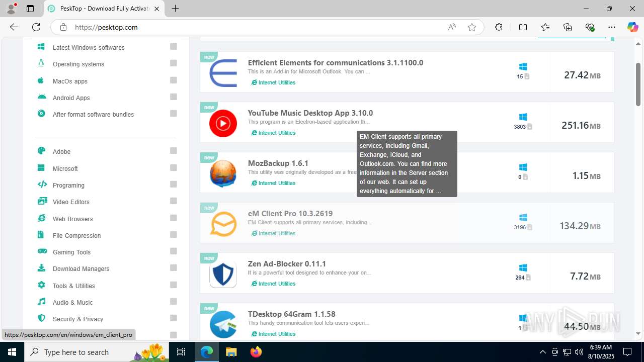
Task: Open the Efficient Elements app logo
Action: tap(223, 73)
